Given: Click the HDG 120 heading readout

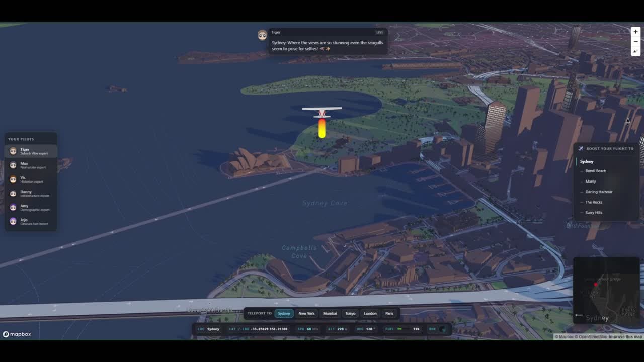Looking at the screenshot, I should click(x=367, y=329).
